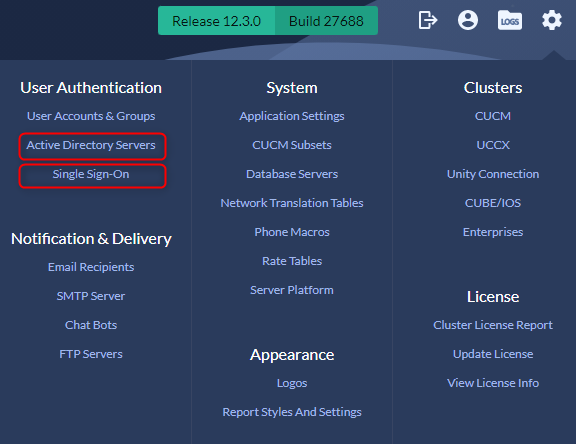Go to Single Sign-On settings
The height and width of the screenshot is (444, 576).
pyautogui.click(x=91, y=174)
